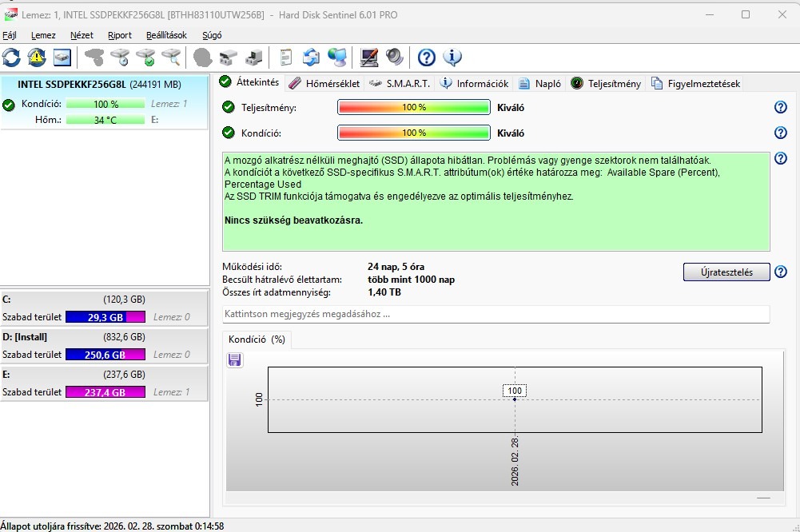
Task: Open the Nézet menu
Action: pyautogui.click(x=82, y=35)
